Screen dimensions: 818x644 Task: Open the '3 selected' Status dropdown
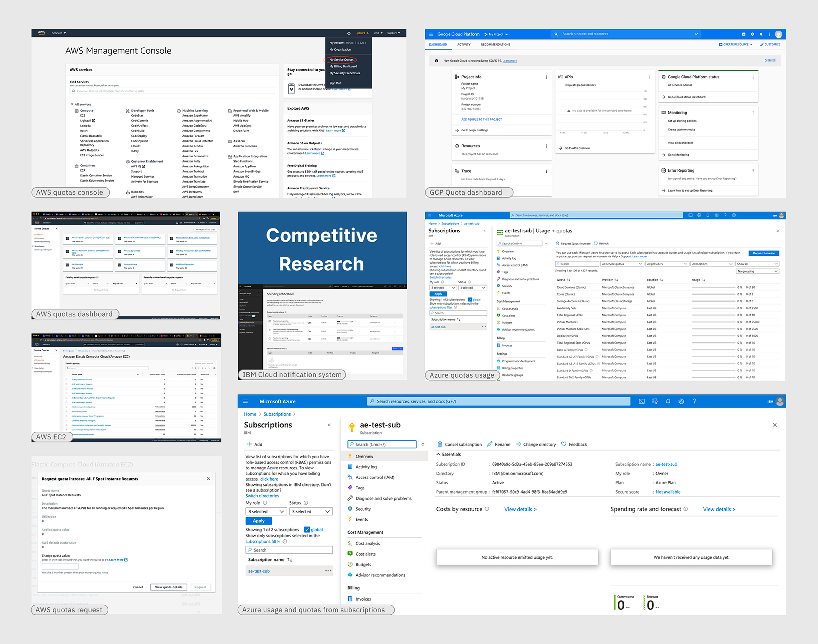(311, 511)
